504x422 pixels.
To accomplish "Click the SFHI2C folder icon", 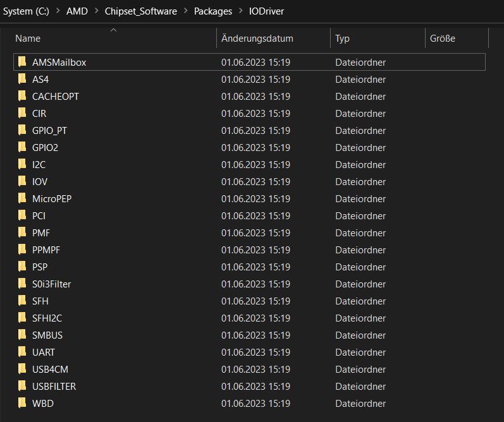I will point(22,317).
